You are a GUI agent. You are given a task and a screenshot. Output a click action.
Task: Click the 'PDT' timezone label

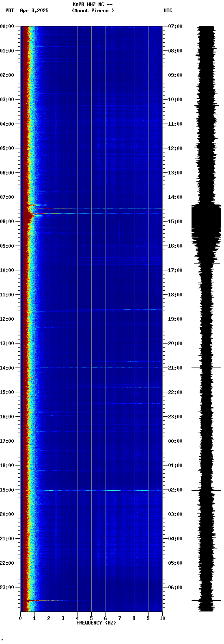coord(10,11)
